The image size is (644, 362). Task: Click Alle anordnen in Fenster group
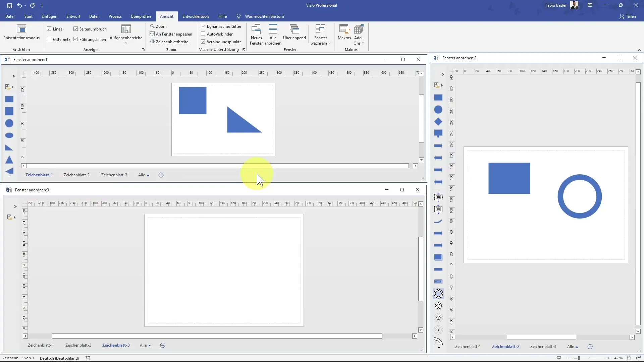[273, 35]
